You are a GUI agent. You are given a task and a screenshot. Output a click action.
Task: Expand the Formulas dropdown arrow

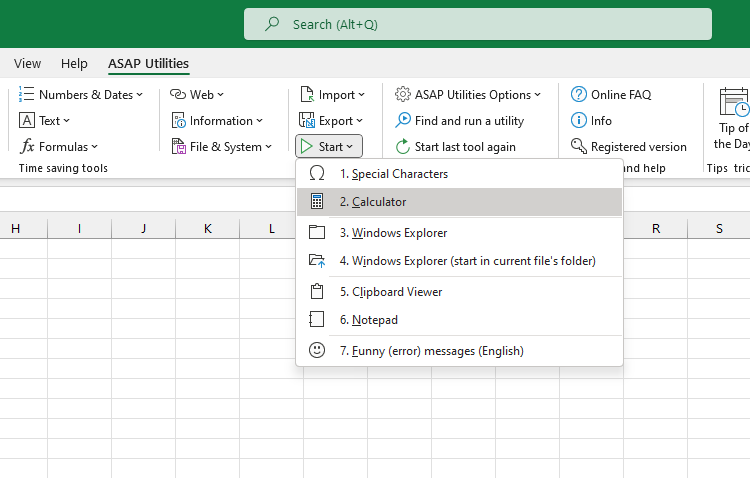pos(94,147)
